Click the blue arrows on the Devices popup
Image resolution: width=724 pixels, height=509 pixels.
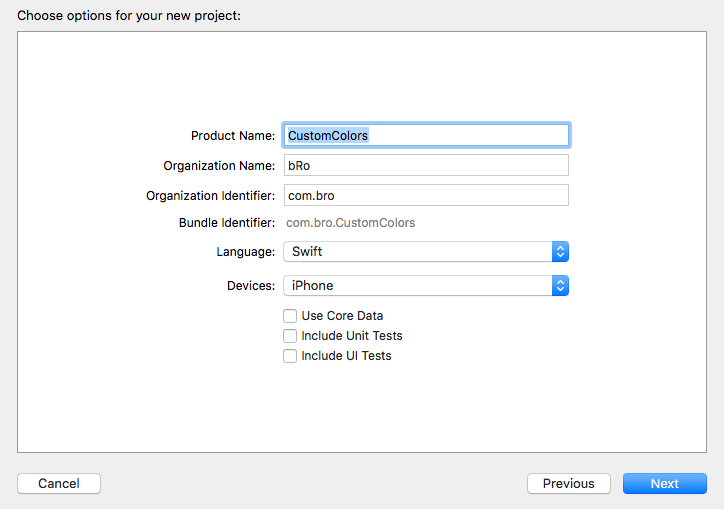click(x=561, y=286)
